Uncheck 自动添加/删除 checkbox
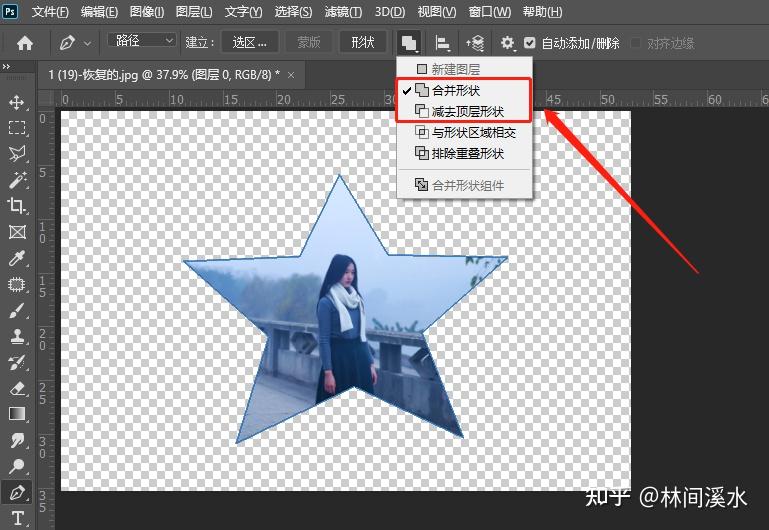This screenshot has width=769, height=530. (530, 43)
